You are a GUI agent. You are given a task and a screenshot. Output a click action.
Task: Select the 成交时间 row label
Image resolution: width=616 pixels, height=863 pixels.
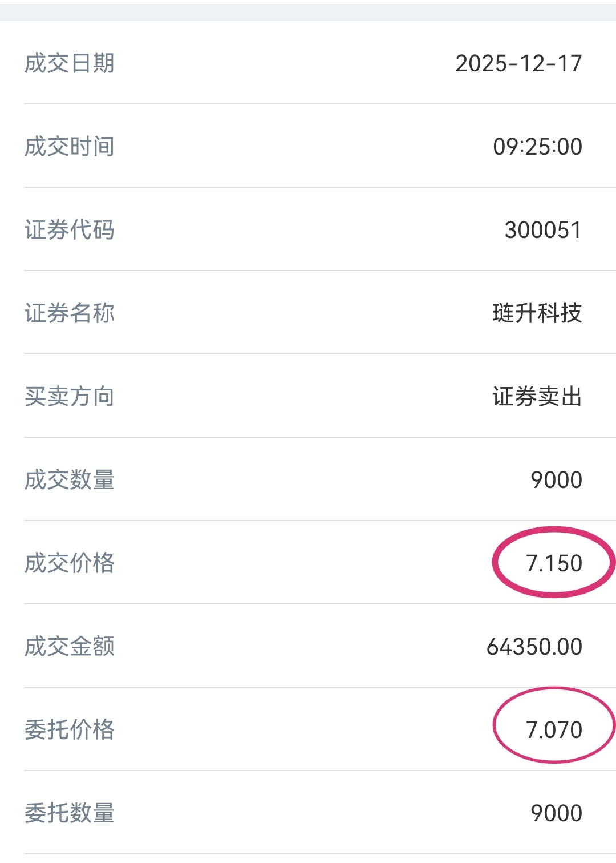click(69, 147)
